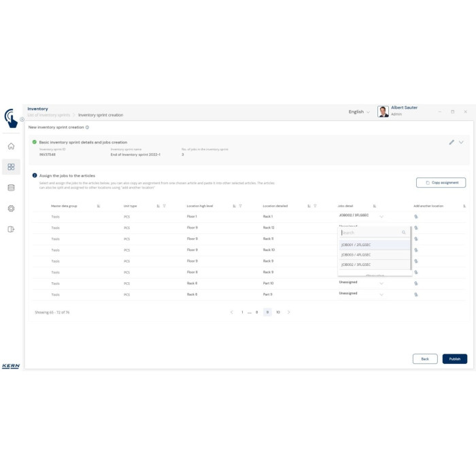Open jobs dropdown for Part 10 row
The width and height of the screenshot is (476, 476).
381,284
